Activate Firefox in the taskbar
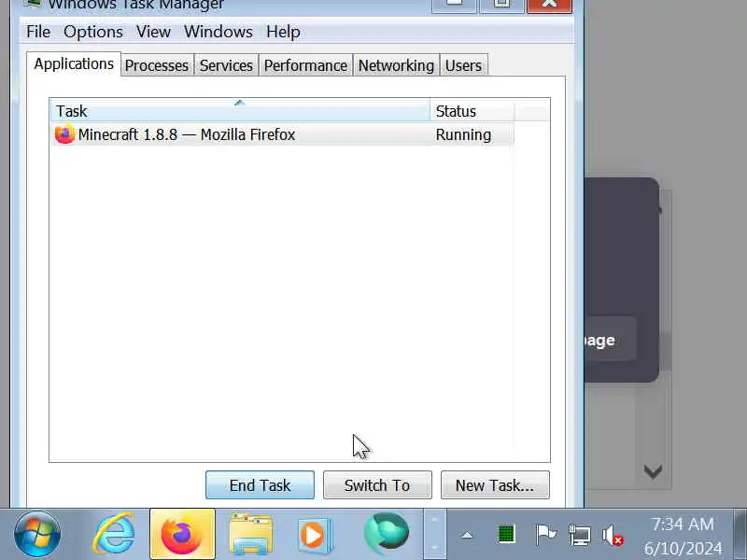Viewport: 747px width, 560px height. pos(182,534)
